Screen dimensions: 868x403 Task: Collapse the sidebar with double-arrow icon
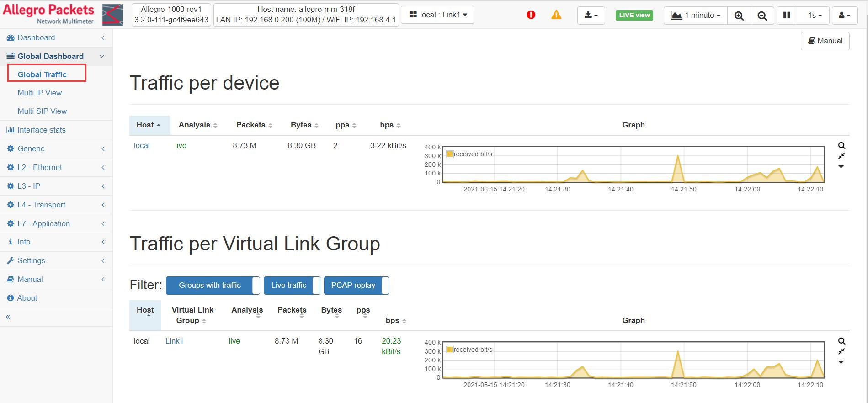click(x=8, y=317)
